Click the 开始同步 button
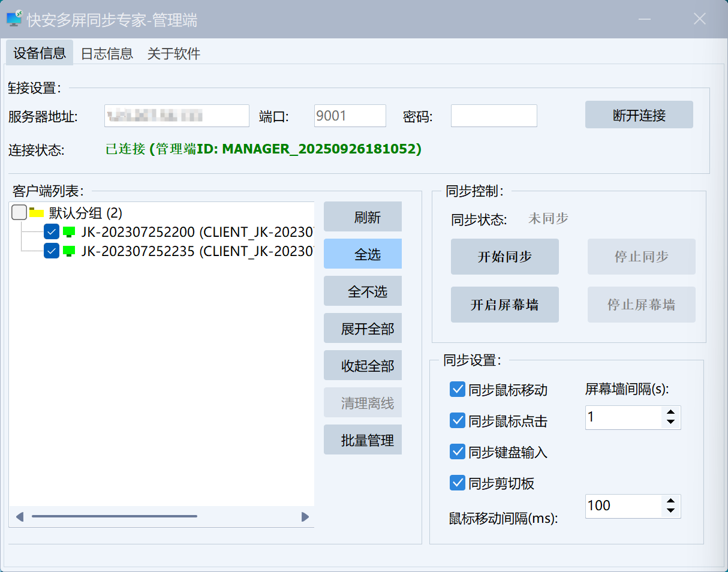Viewport: 728px width, 572px height. pyautogui.click(x=504, y=257)
